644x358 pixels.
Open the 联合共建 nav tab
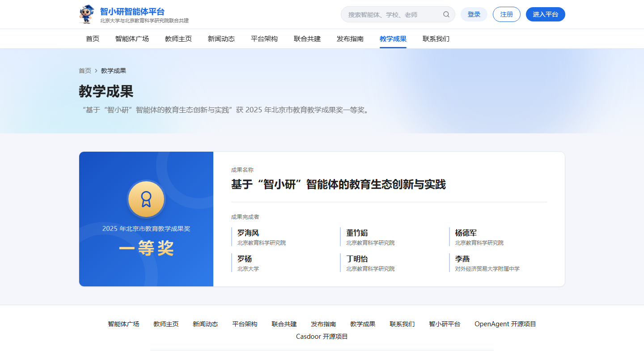307,39
